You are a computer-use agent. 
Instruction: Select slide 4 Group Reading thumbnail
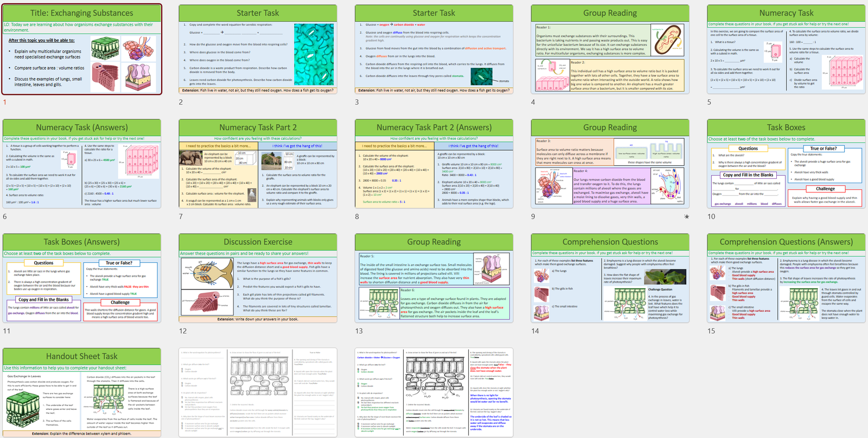pyautogui.click(x=610, y=49)
